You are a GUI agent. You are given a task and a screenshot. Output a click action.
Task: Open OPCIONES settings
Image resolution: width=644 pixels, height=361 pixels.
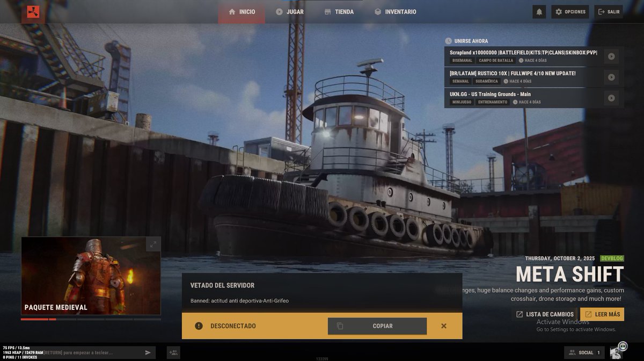[x=570, y=12]
